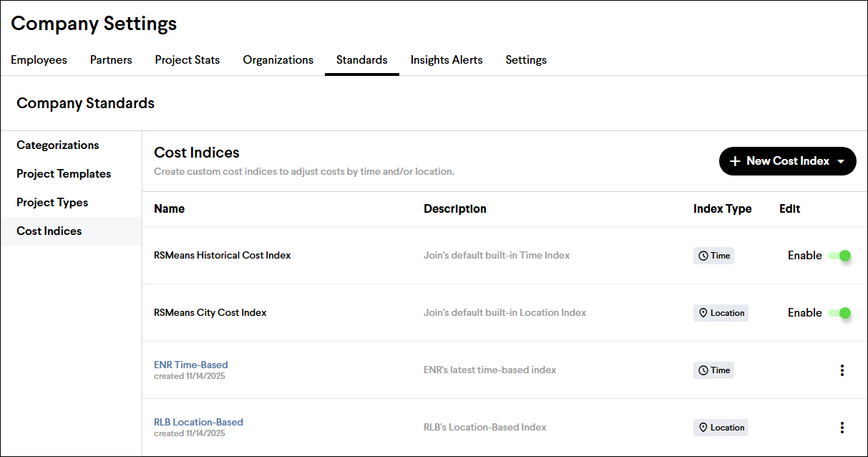The image size is (868, 457).
Task: Select Categorizations in the sidebar
Action: pyautogui.click(x=58, y=145)
